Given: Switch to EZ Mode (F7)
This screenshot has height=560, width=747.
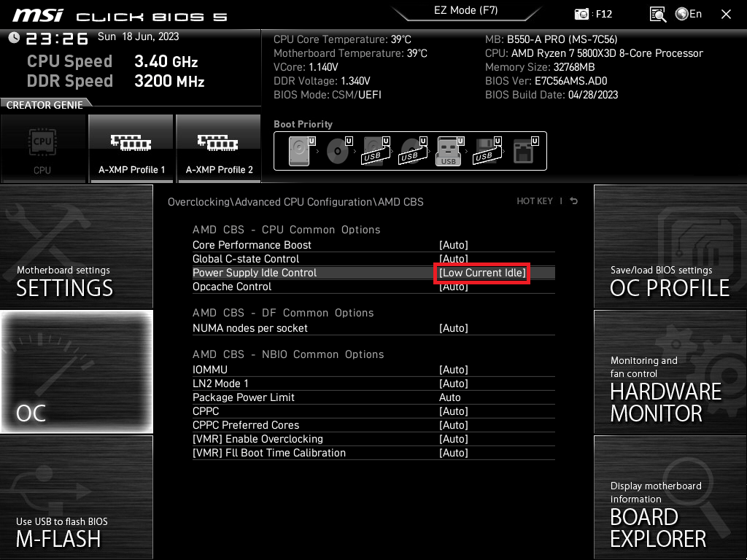Looking at the screenshot, I should click(x=466, y=10).
